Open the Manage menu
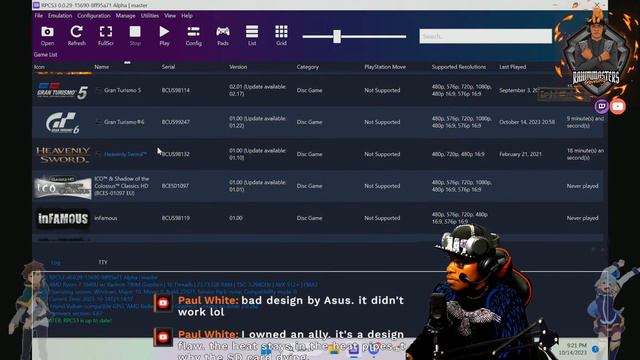640x360 pixels. (125, 16)
